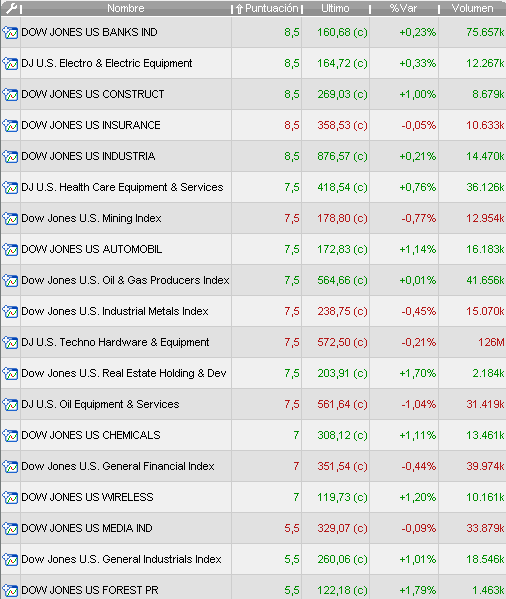Click last price 358,53 (c)
The height and width of the screenshot is (599, 506).
pyautogui.click(x=342, y=125)
